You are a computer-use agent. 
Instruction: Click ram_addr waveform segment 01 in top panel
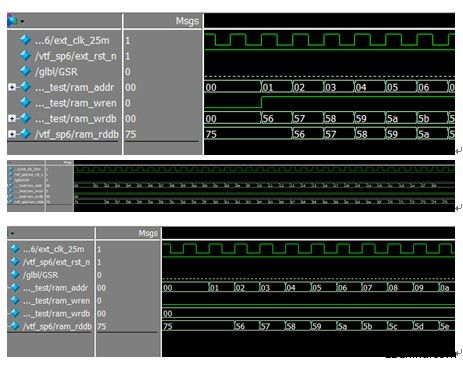pyautogui.click(x=276, y=87)
